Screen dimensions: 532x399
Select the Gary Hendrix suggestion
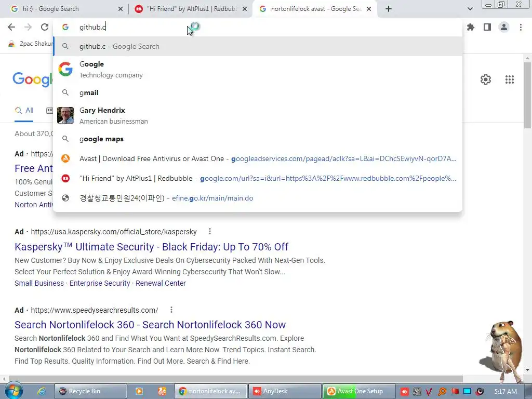pyautogui.click(x=258, y=115)
